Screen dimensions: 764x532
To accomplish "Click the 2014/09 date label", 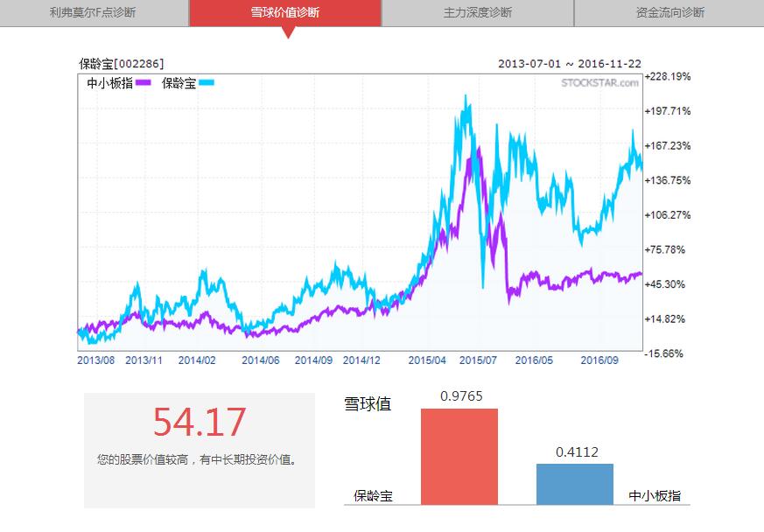I will click(313, 360).
